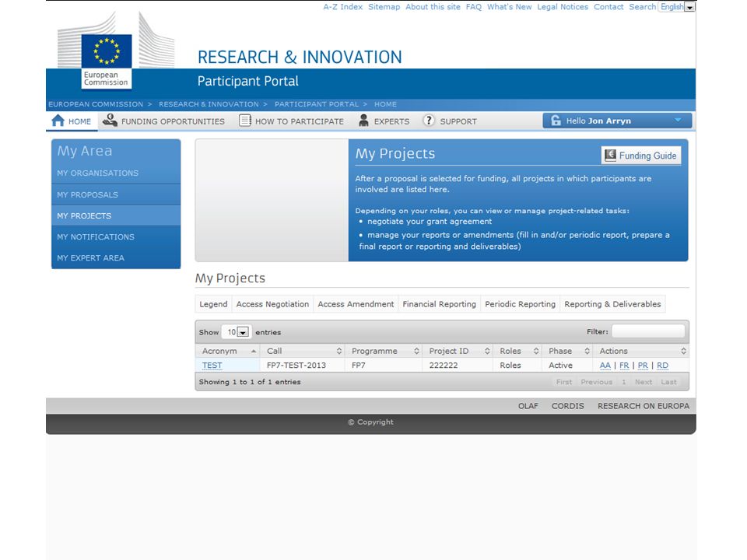Screen dimensions: 747x560
Task: Go to Previous page of entries
Action: pyautogui.click(x=597, y=382)
